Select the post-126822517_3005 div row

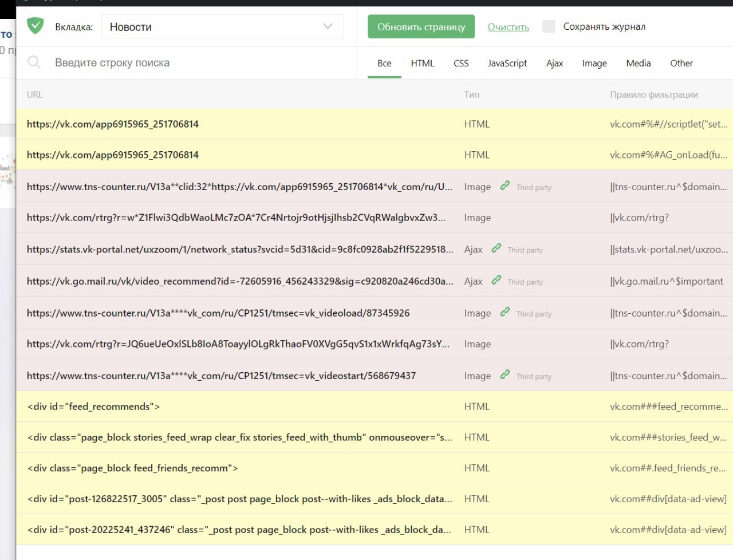pyautogui.click(x=375, y=499)
